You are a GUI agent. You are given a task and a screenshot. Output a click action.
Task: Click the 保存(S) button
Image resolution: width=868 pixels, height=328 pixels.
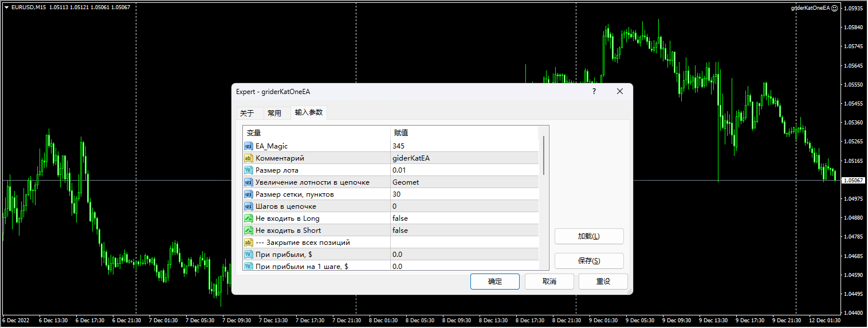588,261
